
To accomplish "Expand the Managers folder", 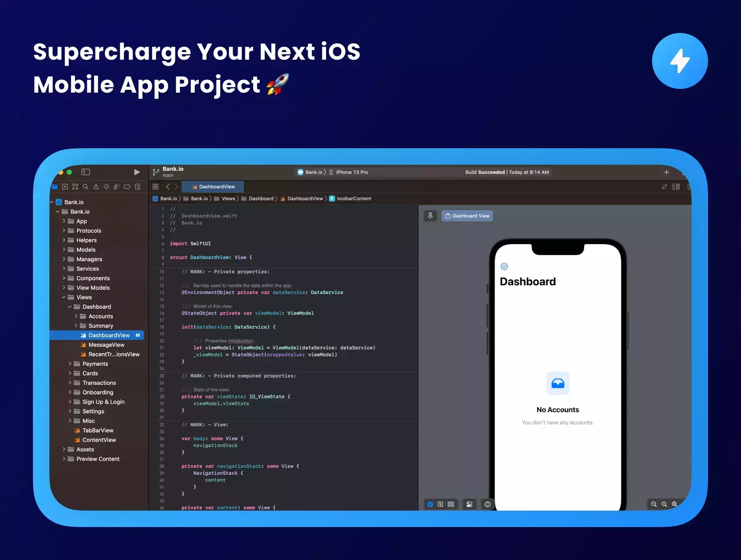I will point(64,259).
